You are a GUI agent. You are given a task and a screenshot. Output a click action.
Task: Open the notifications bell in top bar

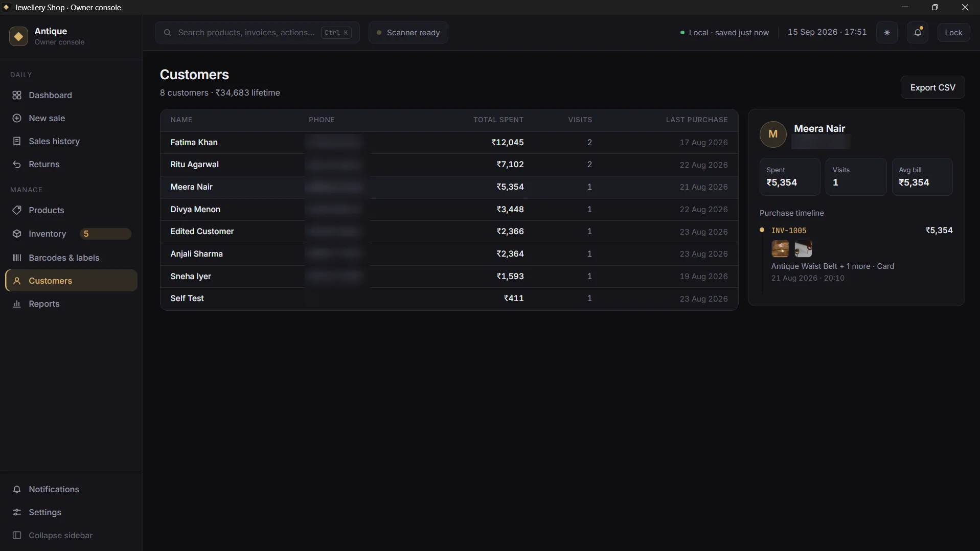point(918,33)
